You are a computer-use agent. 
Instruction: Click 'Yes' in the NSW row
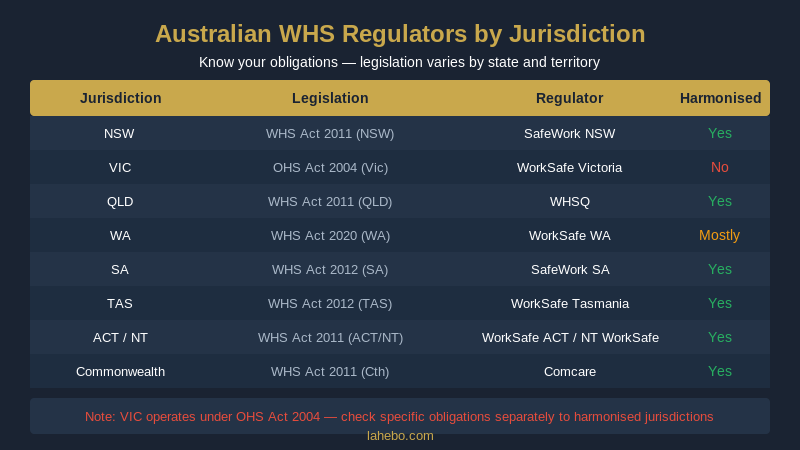[x=720, y=133]
